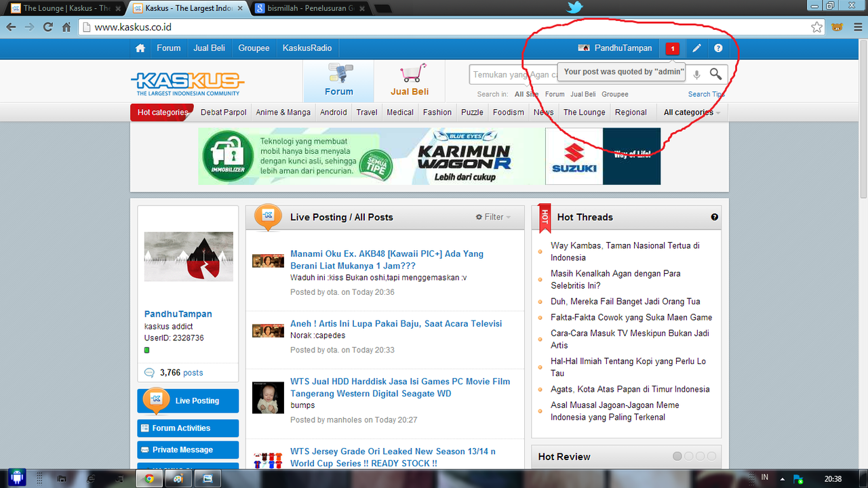The width and height of the screenshot is (868, 488).
Task: Go to Kaskus home via house icon
Action: (x=140, y=48)
